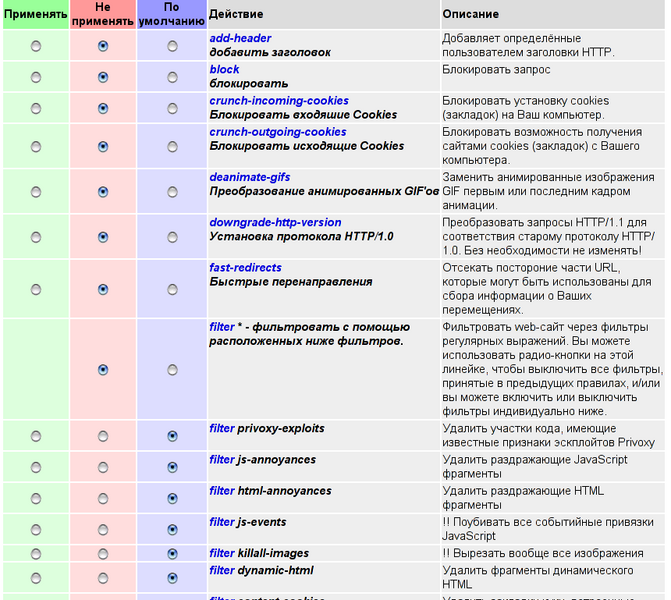Screen dimensions: 671x600
Task: Click the 'Применять' column header
Action: point(36,14)
